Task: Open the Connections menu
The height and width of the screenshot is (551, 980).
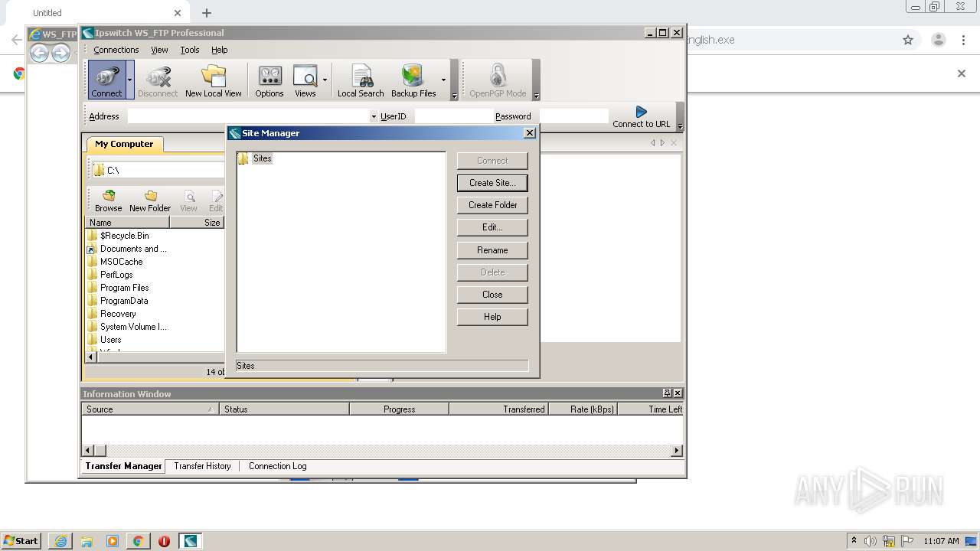Action: [116, 50]
